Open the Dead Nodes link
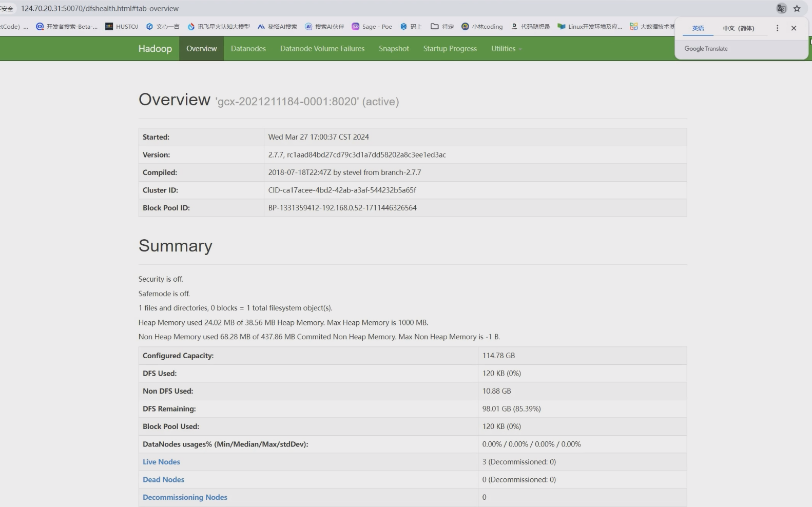The image size is (812, 507). pyautogui.click(x=163, y=480)
